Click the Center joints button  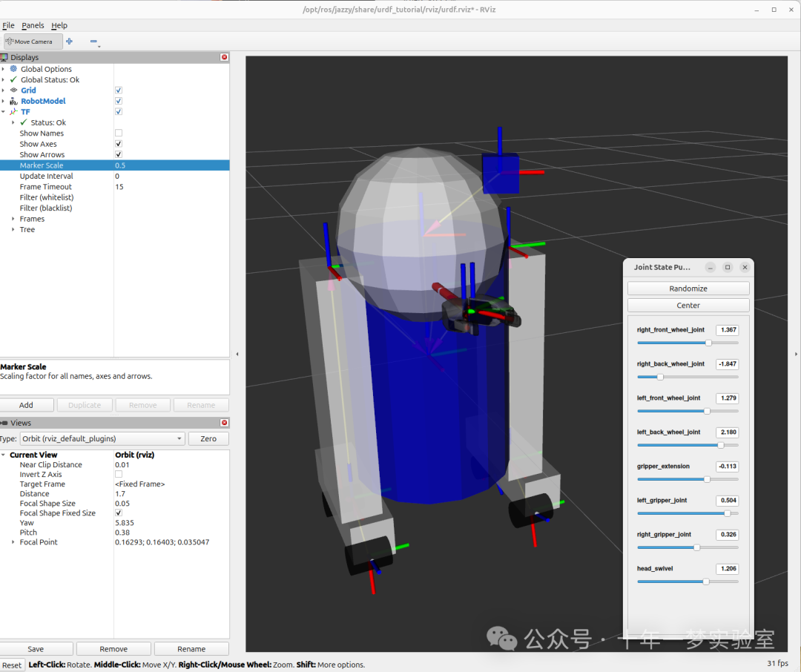point(688,305)
